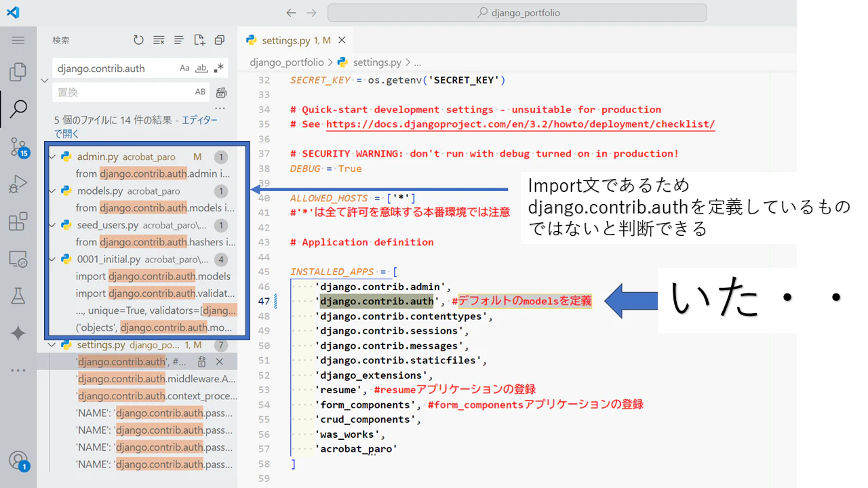Viewport: 868px width, 488px height.
Task: Open the docs.djangoproject.com checklist URL
Action: click(521, 124)
